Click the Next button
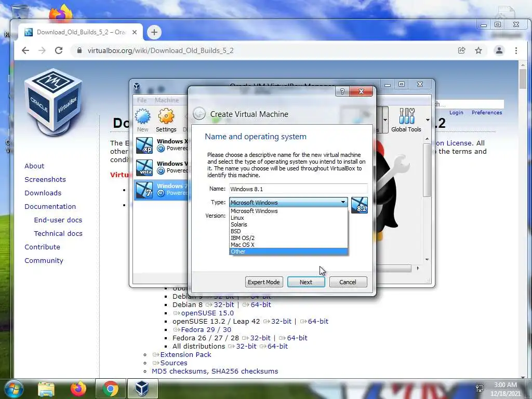 (x=306, y=282)
